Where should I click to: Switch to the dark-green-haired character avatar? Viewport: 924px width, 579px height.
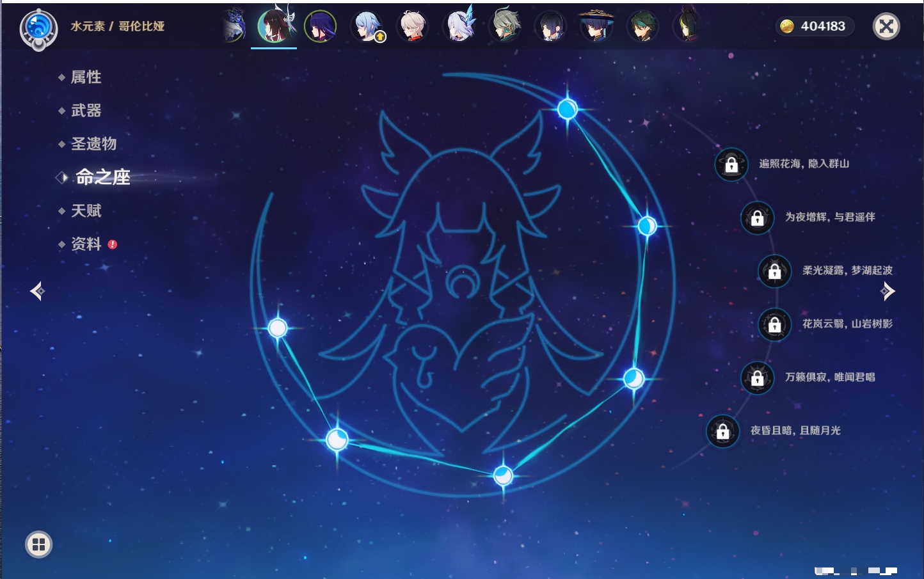[642, 26]
